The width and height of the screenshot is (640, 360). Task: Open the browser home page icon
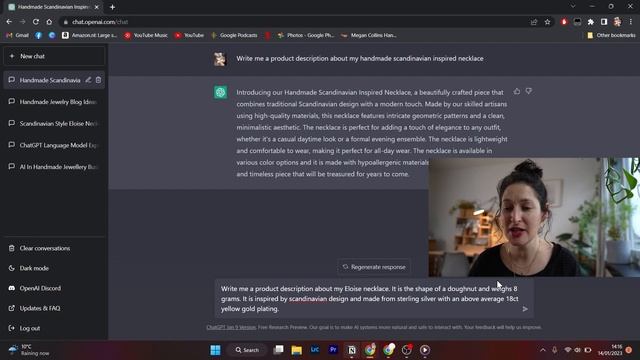[49, 22]
